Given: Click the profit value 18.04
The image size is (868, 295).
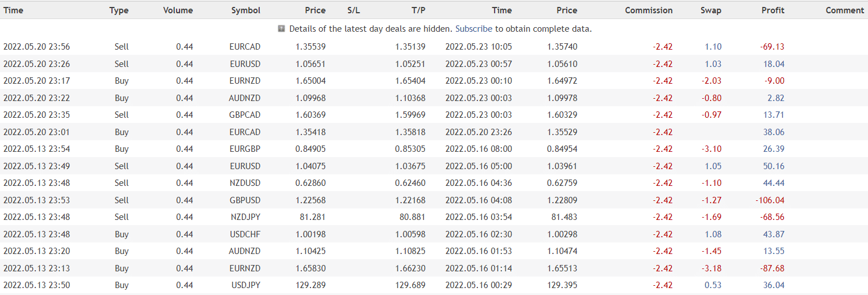Looking at the screenshot, I should [x=774, y=64].
